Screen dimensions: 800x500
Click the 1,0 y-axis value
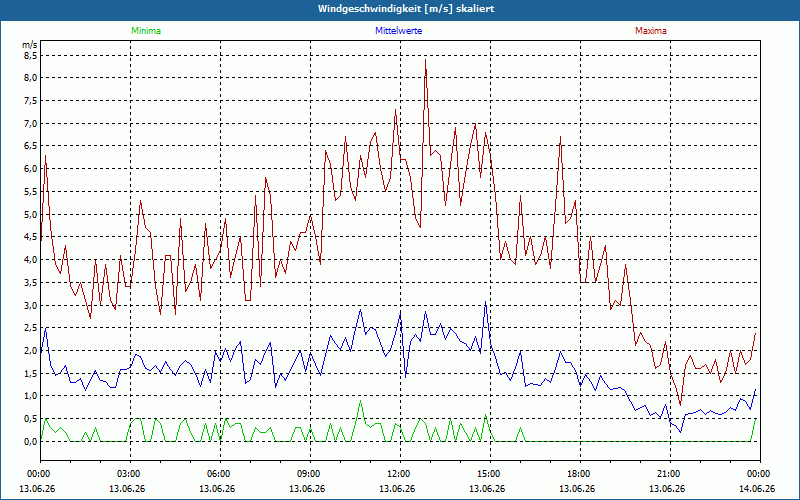(x=30, y=396)
